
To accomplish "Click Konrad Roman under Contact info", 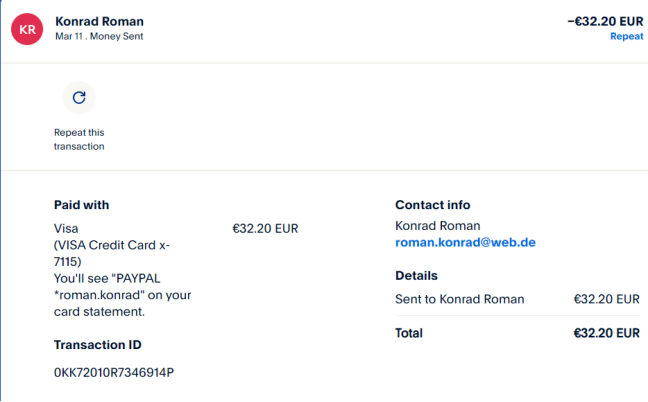I will 438,226.
